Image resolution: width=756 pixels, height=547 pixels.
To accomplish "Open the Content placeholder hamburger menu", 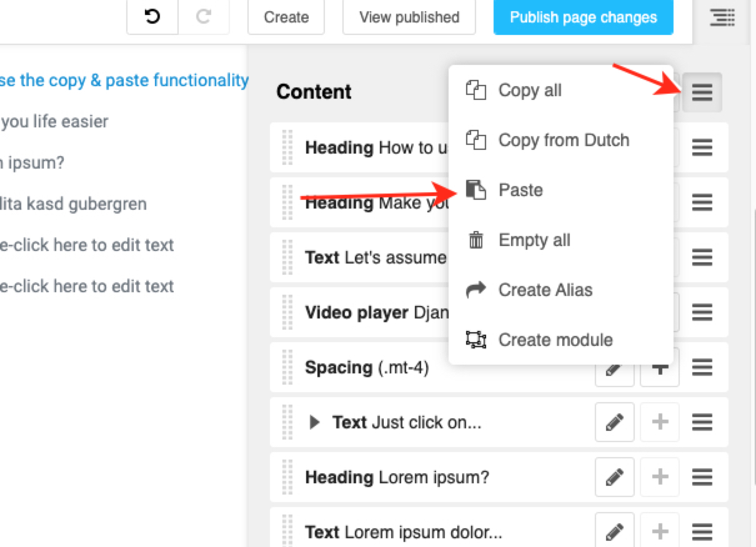I will coord(702,92).
